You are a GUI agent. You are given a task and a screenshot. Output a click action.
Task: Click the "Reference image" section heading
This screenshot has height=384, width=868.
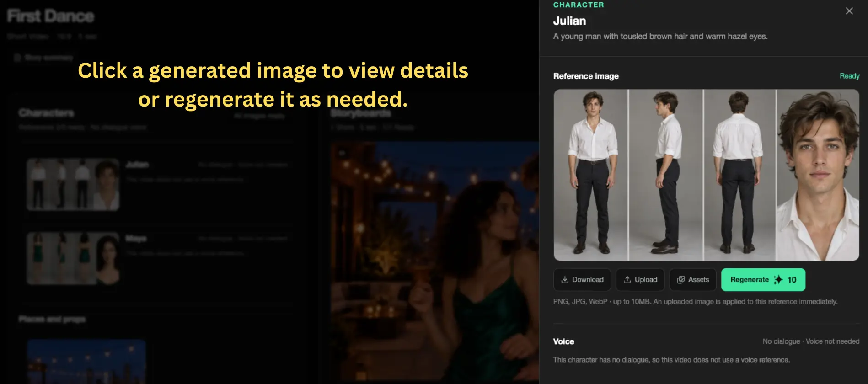[x=586, y=76]
